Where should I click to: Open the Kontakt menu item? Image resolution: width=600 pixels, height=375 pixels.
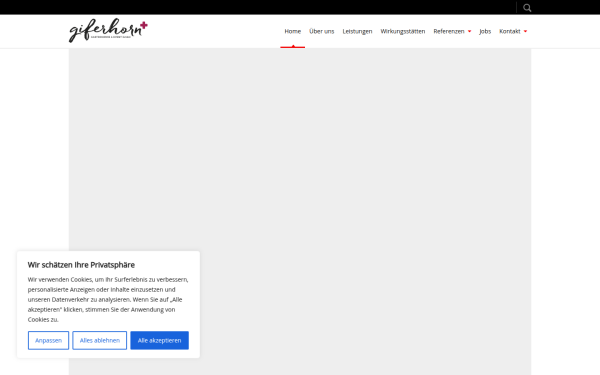tap(510, 31)
